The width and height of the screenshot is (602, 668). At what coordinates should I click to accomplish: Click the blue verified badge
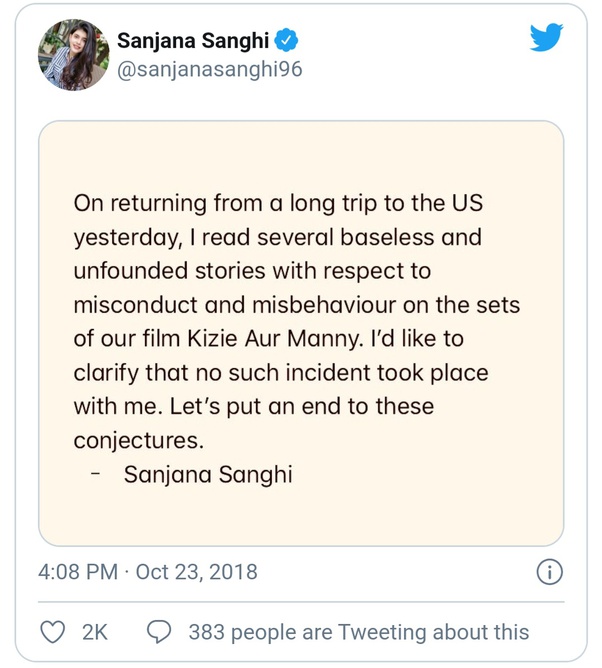[287, 41]
